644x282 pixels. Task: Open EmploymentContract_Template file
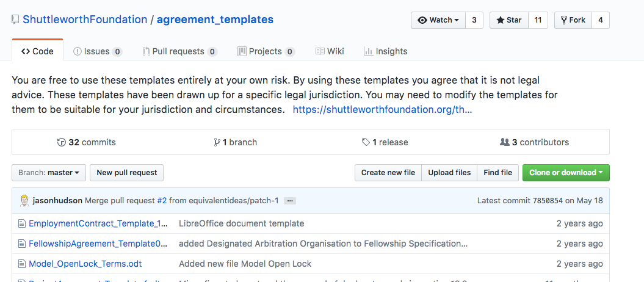pyautogui.click(x=98, y=224)
